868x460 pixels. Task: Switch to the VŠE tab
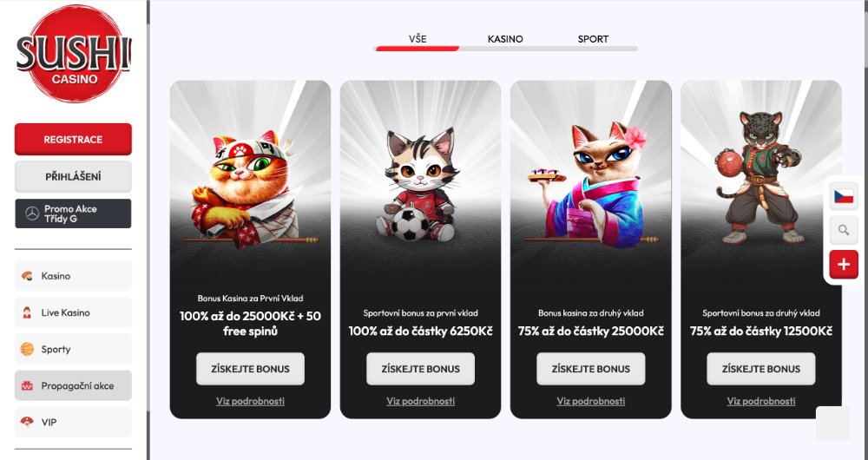click(x=418, y=39)
